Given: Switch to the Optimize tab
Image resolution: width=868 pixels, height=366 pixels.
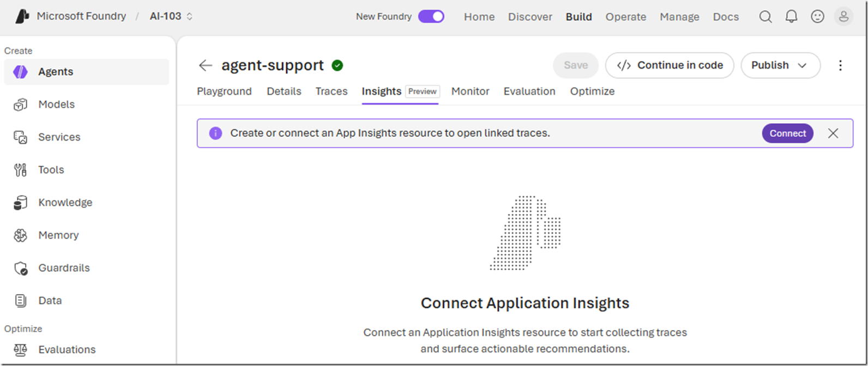Looking at the screenshot, I should click(x=592, y=91).
